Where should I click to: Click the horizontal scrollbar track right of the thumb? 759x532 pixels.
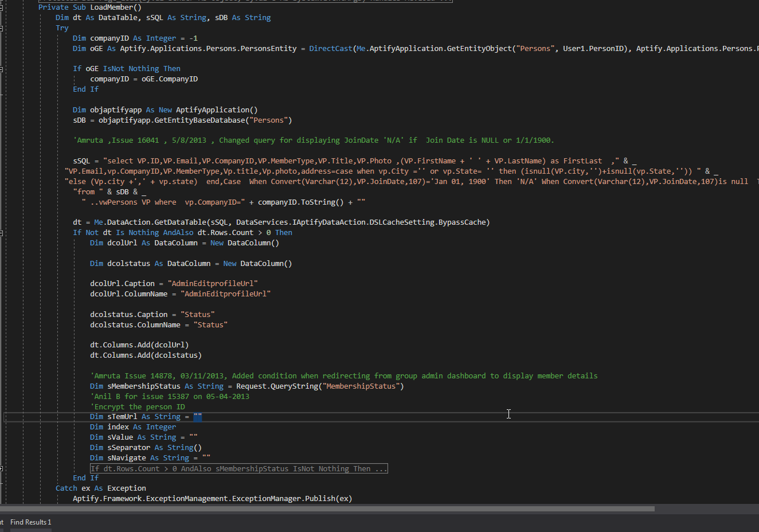[x=707, y=508]
